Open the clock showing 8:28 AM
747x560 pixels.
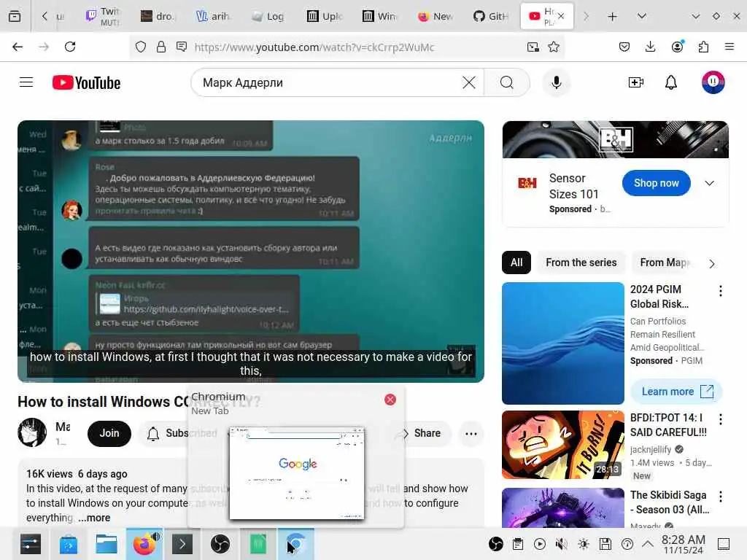[x=683, y=544]
